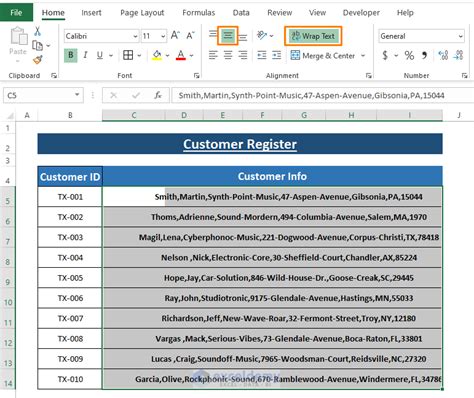Click the Select All corner triangle
The height and width of the screenshot is (398, 474).
coord(10,116)
